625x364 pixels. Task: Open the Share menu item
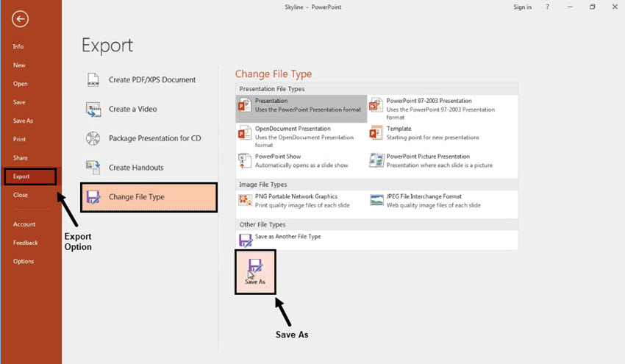point(21,158)
